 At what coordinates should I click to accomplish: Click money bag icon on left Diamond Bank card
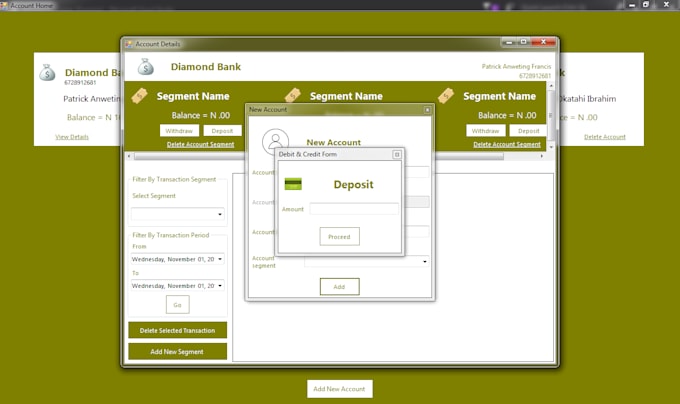pyautogui.click(x=47, y=72)
